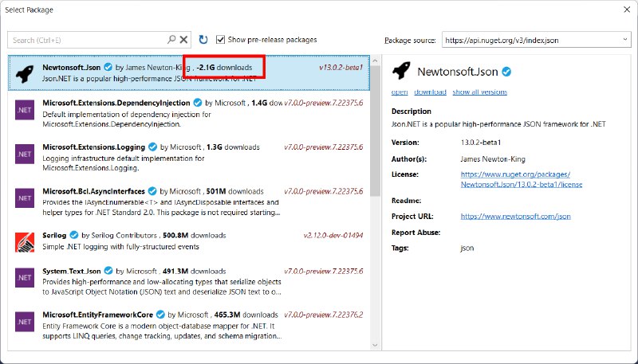Click verified badge next to Microsoft.Extensions.Logging
The image size is (638, 364).
[x=152, y=147]
